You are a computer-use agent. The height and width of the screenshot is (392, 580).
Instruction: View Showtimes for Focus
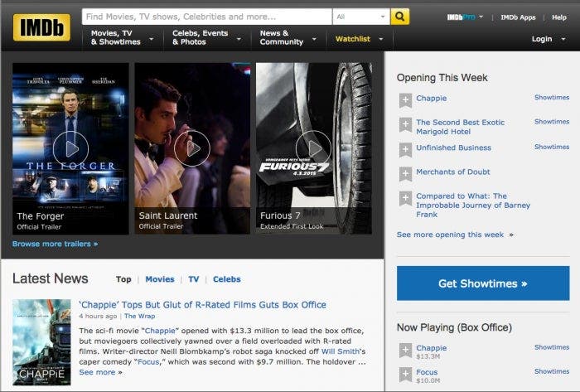click(552, 371)
